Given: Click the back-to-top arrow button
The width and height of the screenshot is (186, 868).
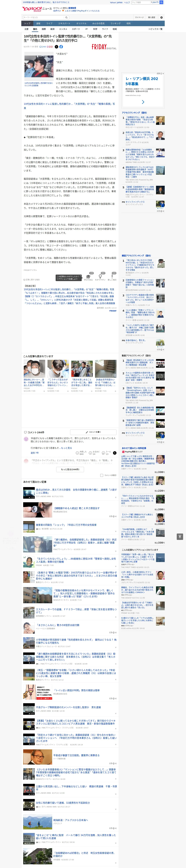Looking at the screenshot, I should click(x=180, y=536).
